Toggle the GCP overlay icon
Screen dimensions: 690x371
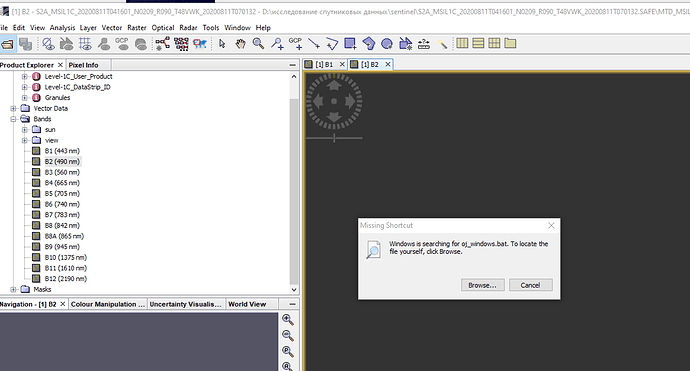coord(121,44)
